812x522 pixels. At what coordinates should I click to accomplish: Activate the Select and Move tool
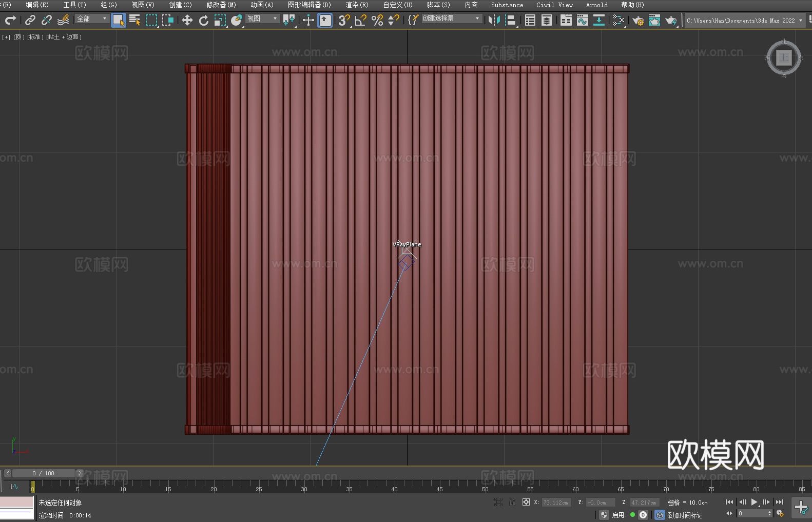tap(187, 20)
